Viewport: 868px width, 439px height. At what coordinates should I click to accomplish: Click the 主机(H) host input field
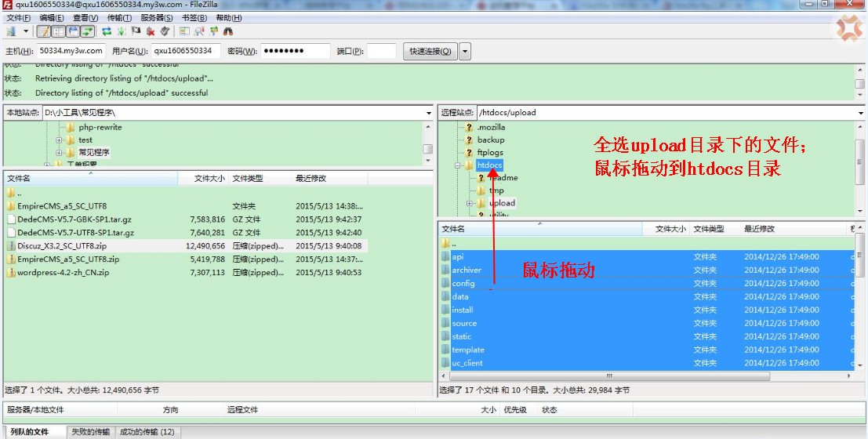click(x=71, y=51)
